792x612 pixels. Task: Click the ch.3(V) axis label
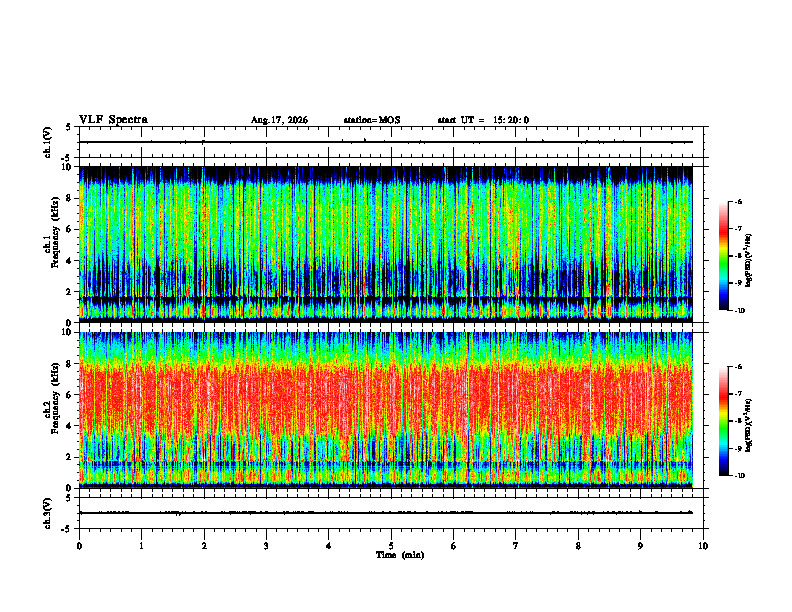point(48,513)
